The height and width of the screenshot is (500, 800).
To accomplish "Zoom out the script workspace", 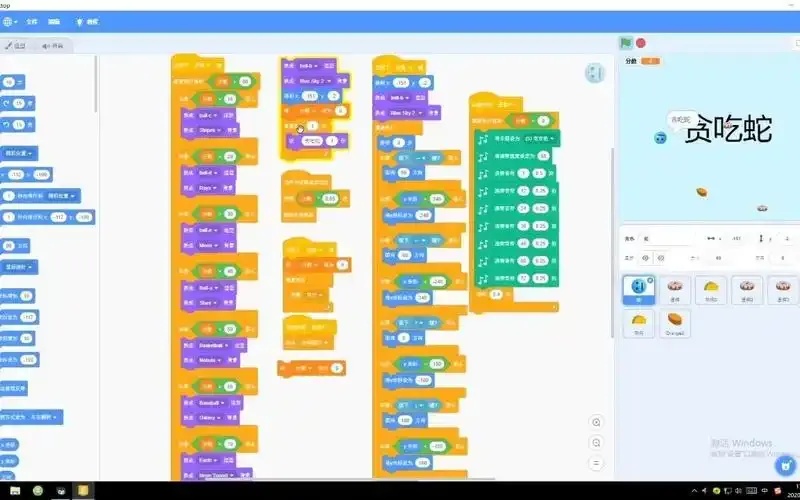I will [596, 443].
